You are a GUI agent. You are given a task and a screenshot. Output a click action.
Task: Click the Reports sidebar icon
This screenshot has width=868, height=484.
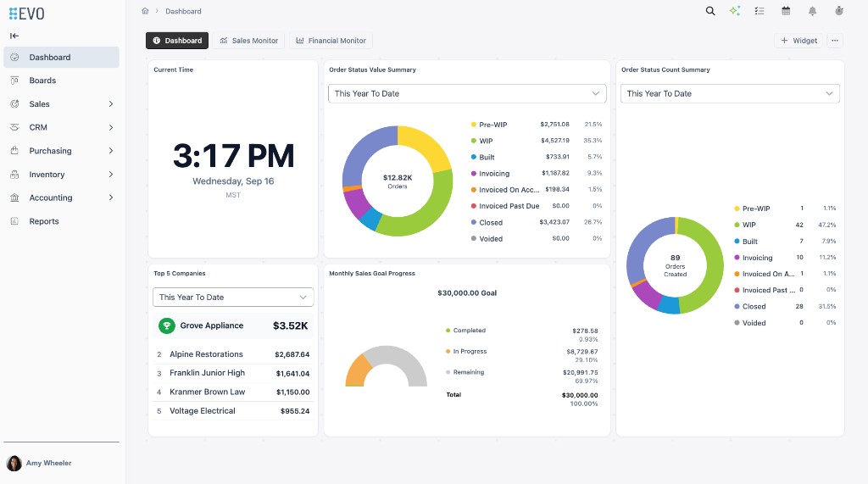pyautogui.click(x=14, y=221)
